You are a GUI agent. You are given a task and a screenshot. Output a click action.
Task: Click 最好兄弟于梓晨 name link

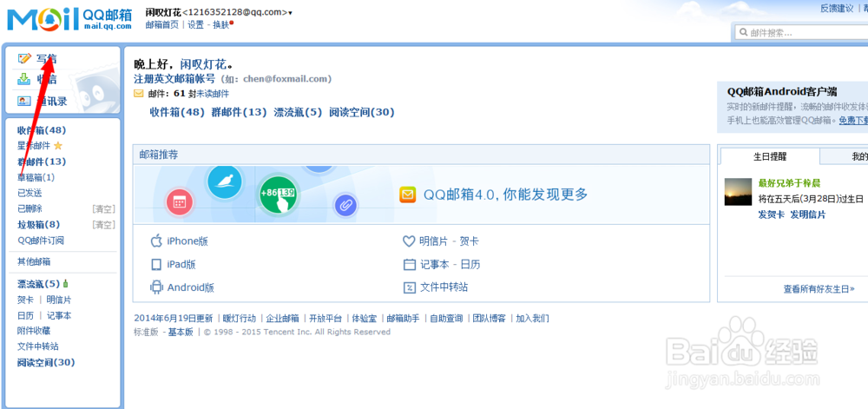tap(789, 182)
